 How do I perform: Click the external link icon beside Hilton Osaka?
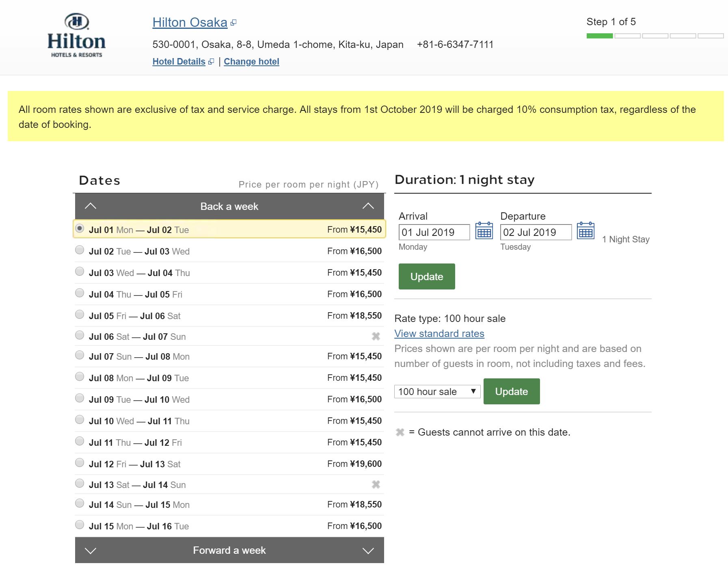tap(233, 23)
